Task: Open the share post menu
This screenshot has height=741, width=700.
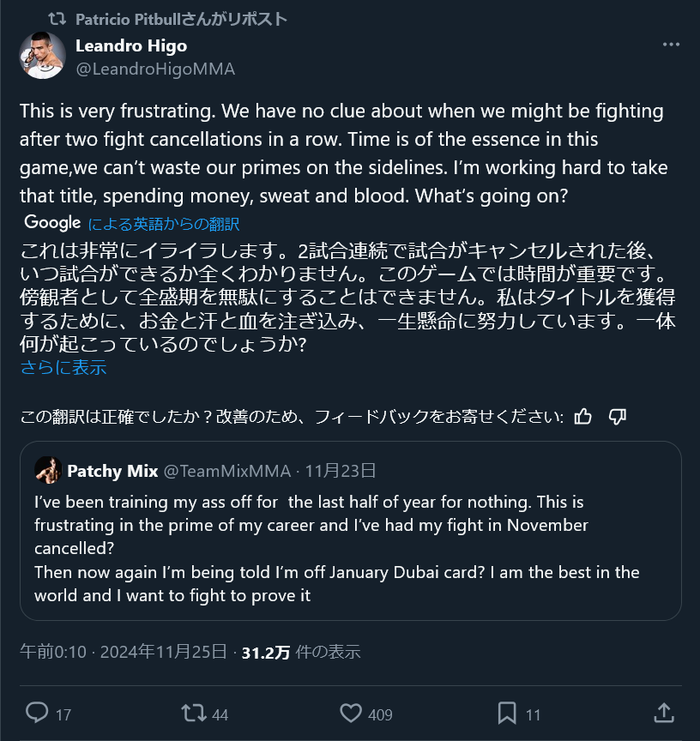Action: [x=663, y=713]
